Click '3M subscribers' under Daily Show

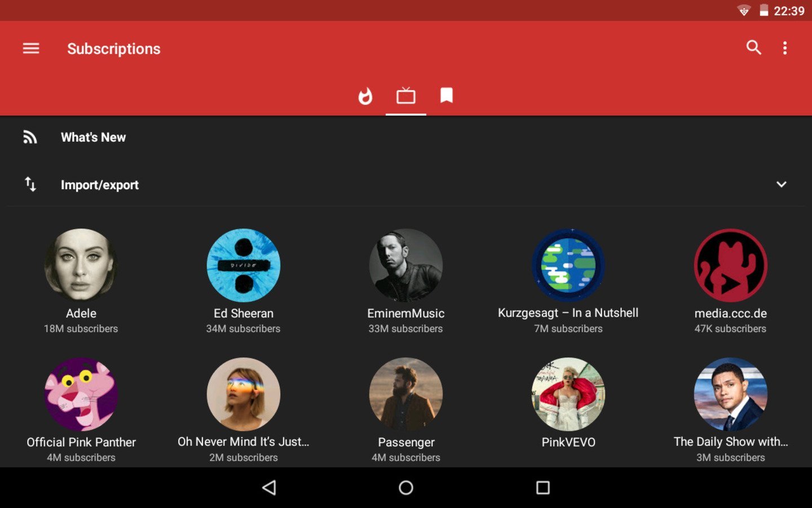(x=731, y=458)
